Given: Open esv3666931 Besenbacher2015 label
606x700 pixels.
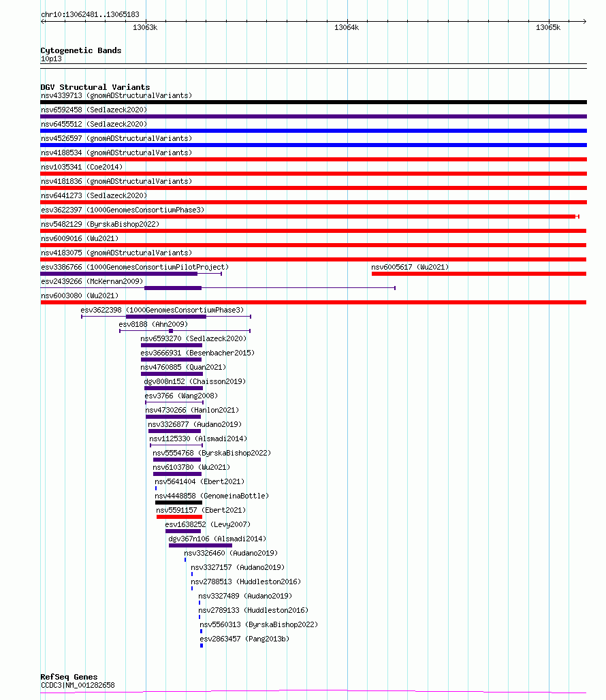Looking at the screenshot, I should point(197,353).
